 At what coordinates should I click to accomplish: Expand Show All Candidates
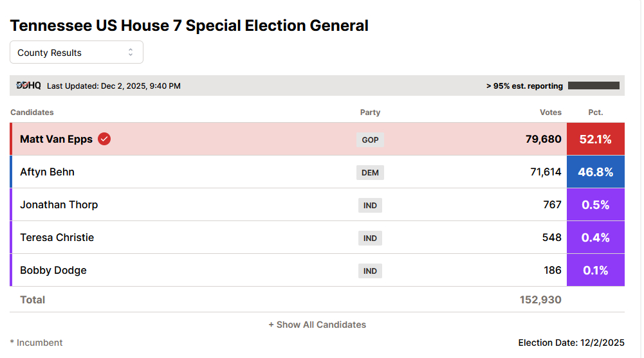pyautogui.click(x=317, y=325)
